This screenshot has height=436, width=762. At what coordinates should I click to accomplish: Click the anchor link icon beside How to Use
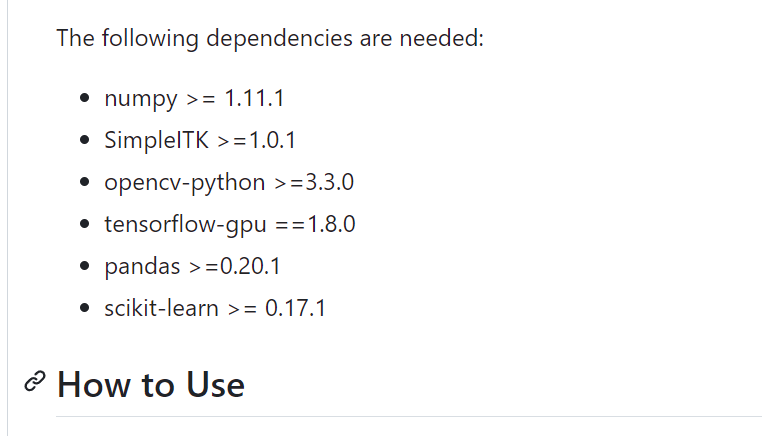point(35,381)
